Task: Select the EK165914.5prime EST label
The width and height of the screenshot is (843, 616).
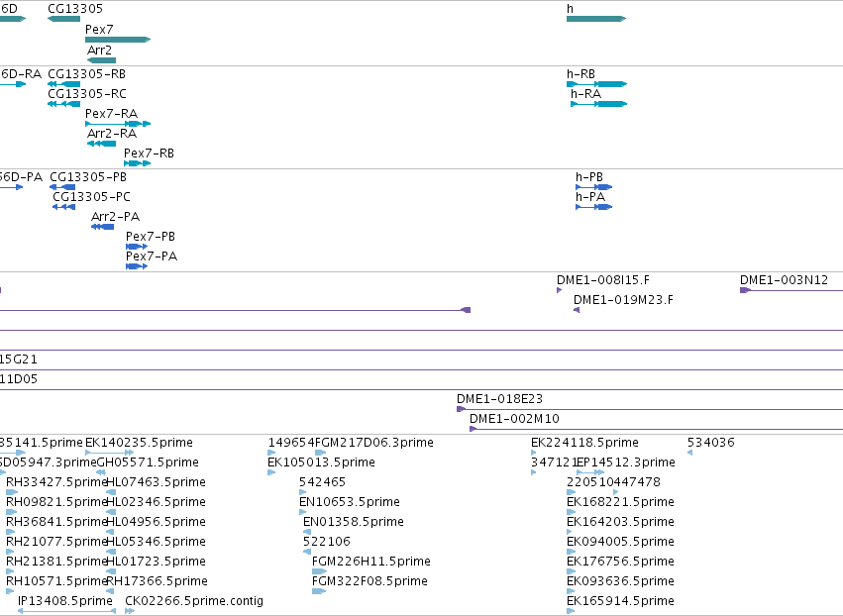Action: click(x=620, y=601)
